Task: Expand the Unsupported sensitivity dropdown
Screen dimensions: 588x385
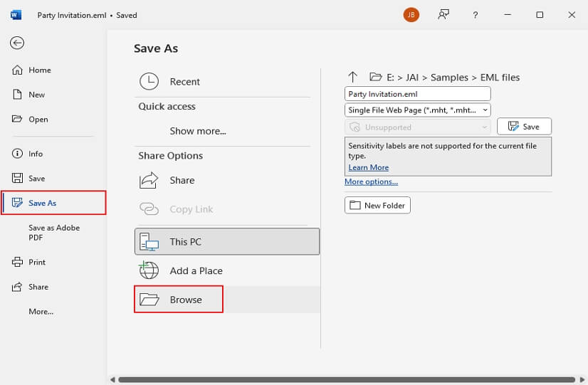Action: coord(417,127)
